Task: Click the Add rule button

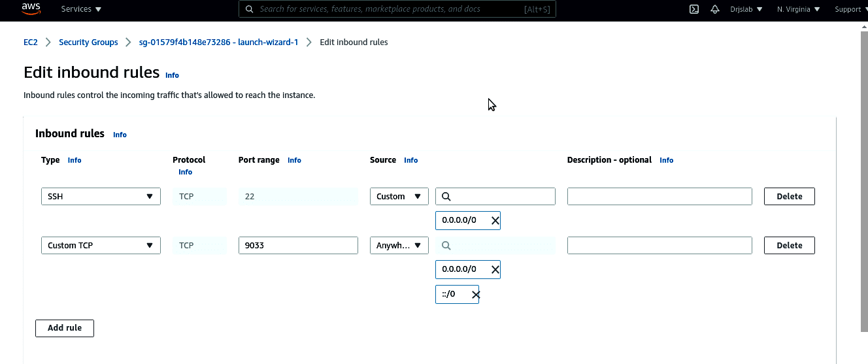Action: pyautogui.click(x=65, y=328)
